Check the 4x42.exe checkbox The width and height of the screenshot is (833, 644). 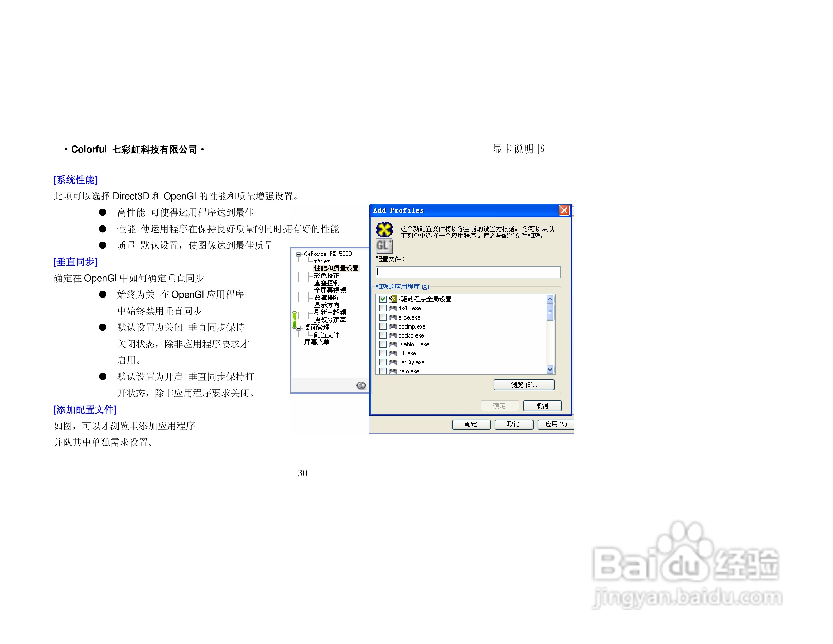tap(383, 308)
